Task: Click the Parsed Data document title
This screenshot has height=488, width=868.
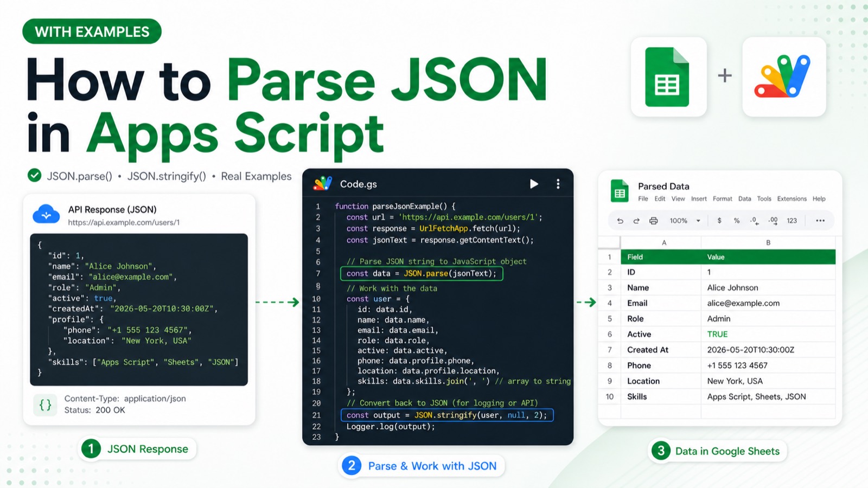Action: pos(663,186)
